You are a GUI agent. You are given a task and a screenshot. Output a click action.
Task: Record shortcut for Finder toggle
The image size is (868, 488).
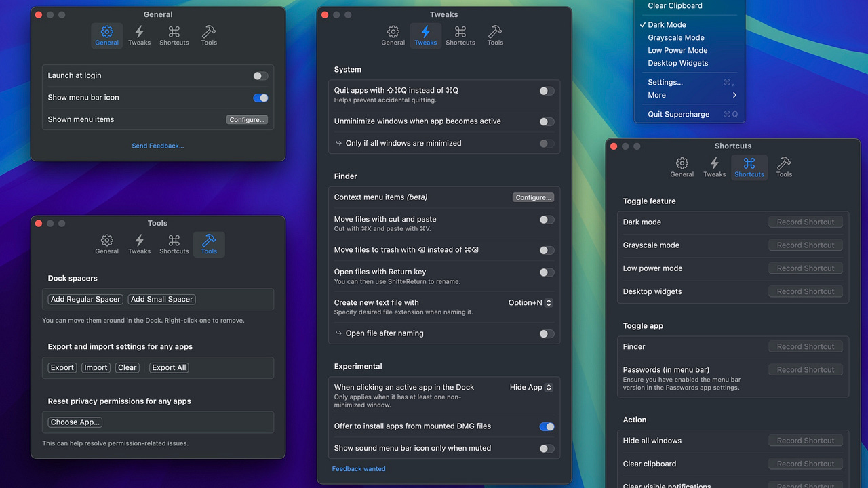[x=806, y=347]
